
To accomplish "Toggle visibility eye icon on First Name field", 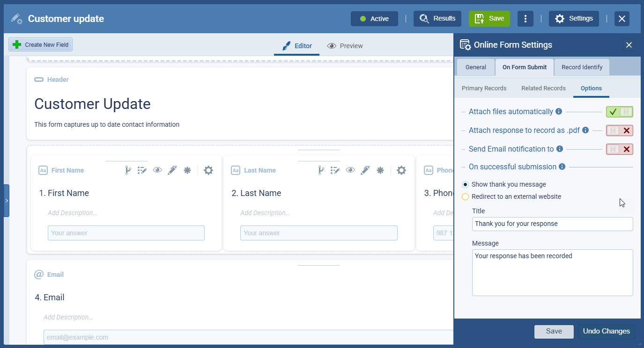I will click(x=157, y=171).
